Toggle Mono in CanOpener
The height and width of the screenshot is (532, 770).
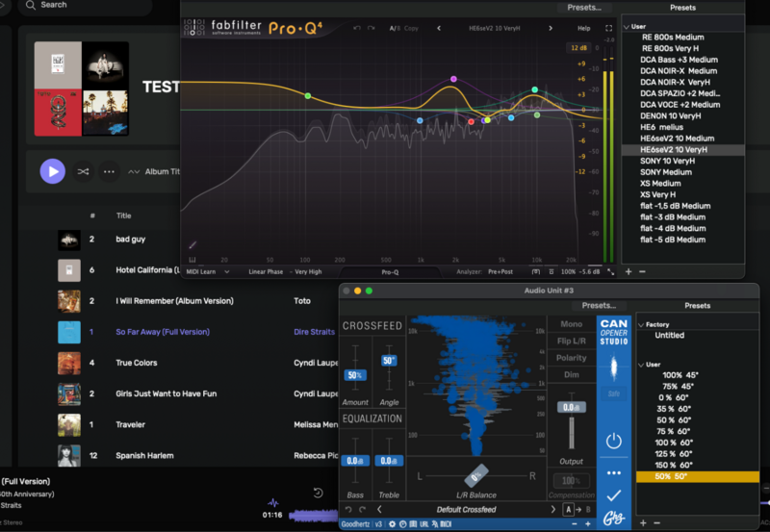[x=571, y=324]
